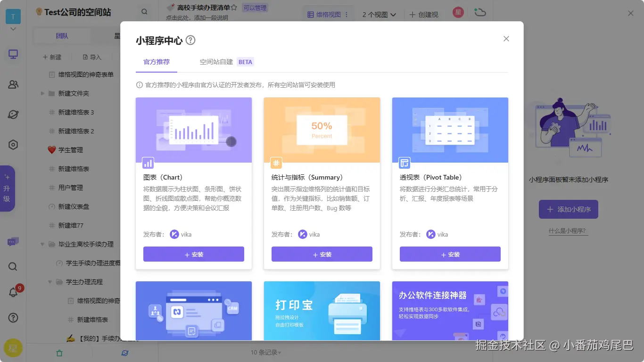Viewport: 644px width, 362px height.
Task: Click the space avatar T at top left
Action: [13, 16]
